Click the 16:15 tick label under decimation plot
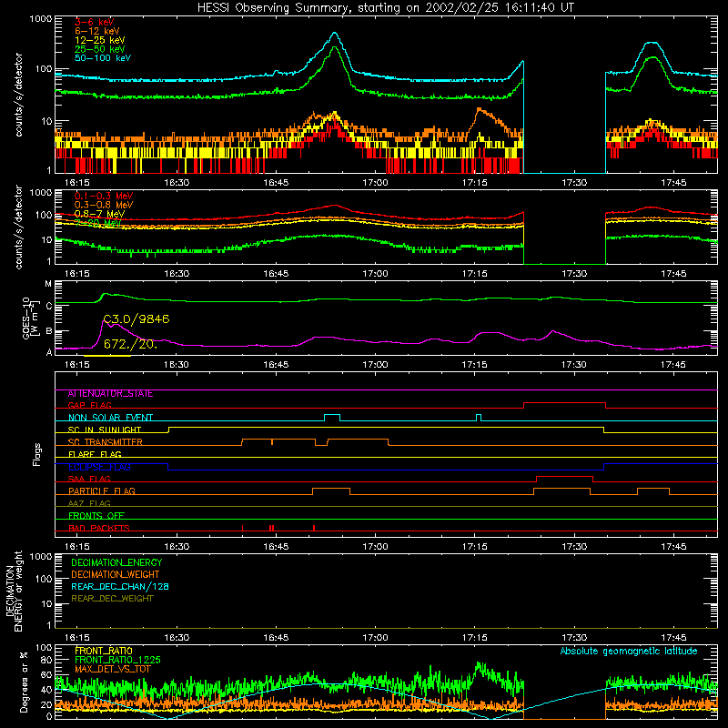Image resolution: width=728 pixels, height=728 pixels. point(77,638)
